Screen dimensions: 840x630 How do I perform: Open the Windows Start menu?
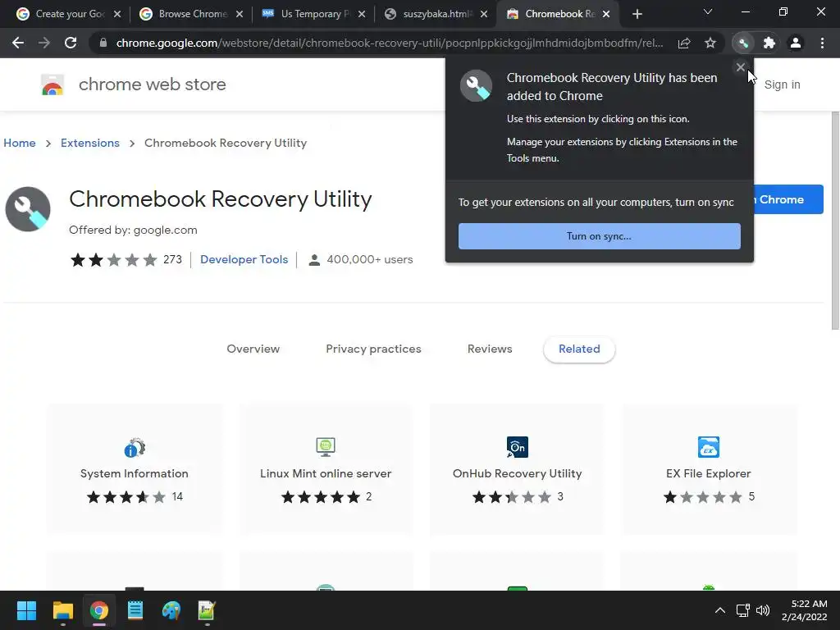26,610
